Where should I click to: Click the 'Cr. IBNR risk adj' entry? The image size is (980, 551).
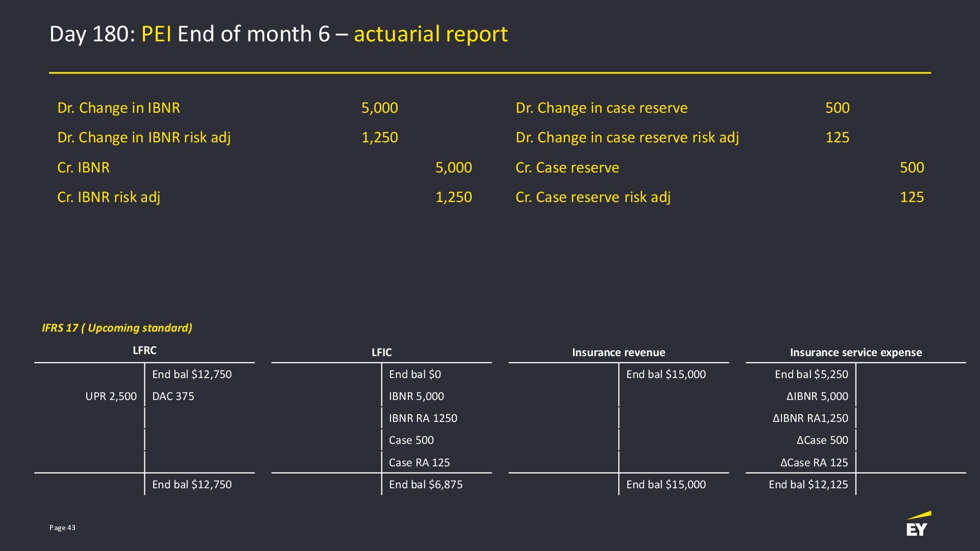click(109, 197)
